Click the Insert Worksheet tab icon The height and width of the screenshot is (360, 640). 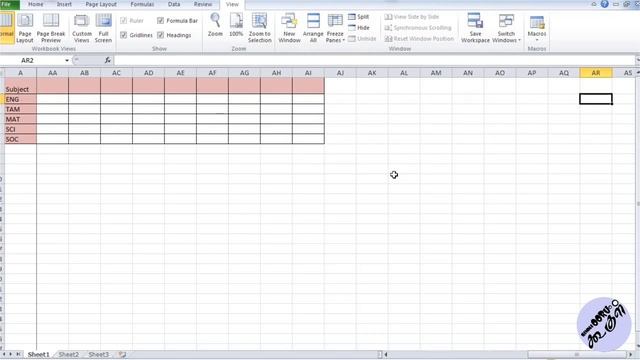click(x=122, y=354)
